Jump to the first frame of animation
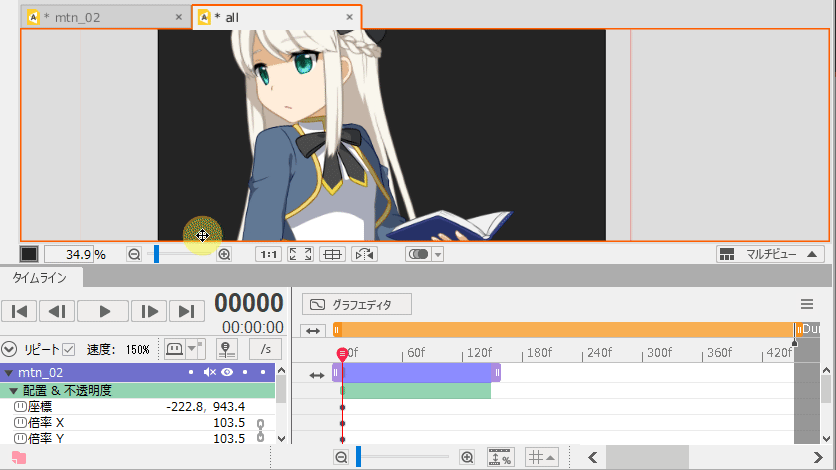836x470 pixels. pyautogui.click(x=20, y=311)
